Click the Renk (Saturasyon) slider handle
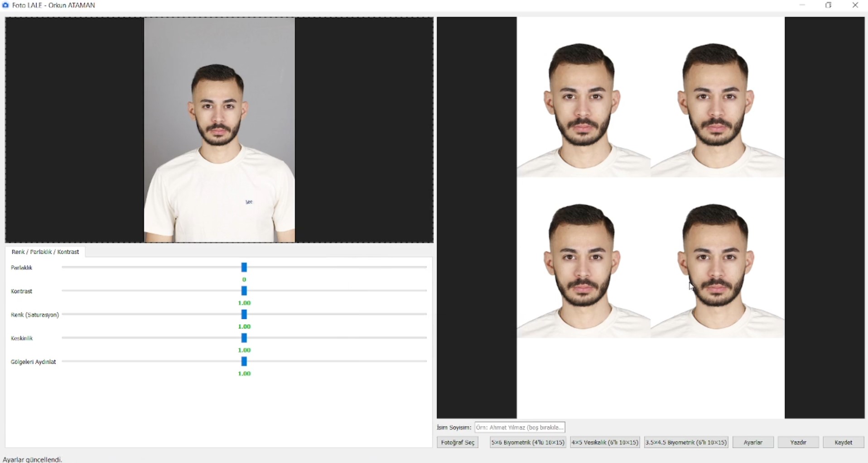The image size is (868, 463). click(244, 314)
